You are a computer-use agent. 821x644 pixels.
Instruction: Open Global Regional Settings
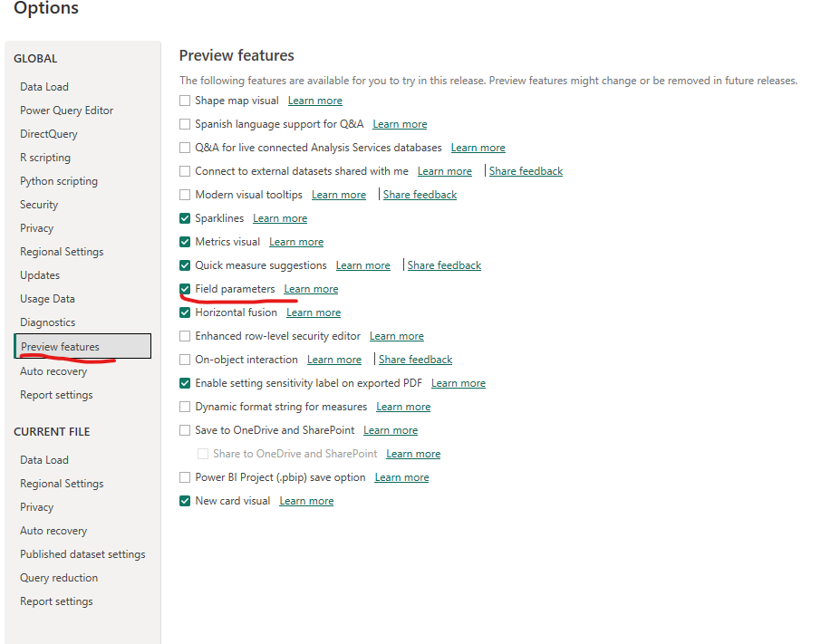(x=62, y=252)
